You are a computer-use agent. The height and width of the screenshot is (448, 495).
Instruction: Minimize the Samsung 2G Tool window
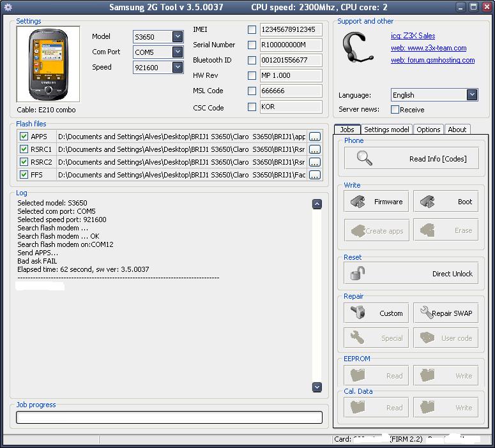461,7
